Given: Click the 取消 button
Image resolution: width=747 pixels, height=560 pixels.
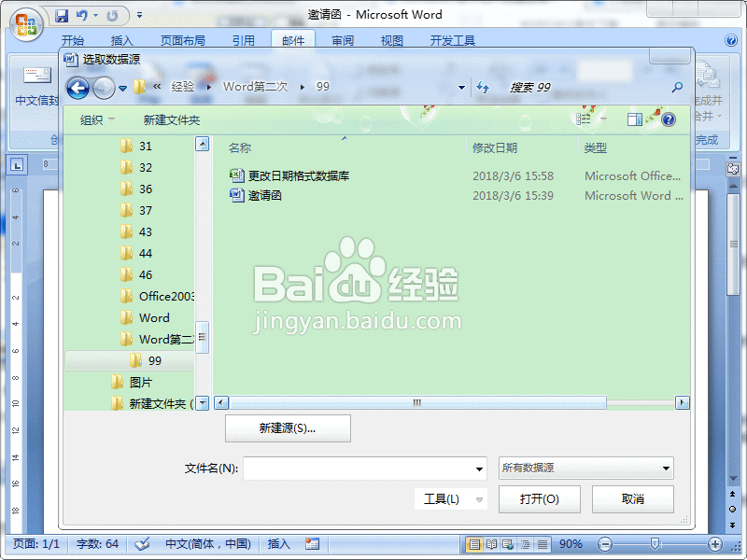Looking at the screenshot, I should (633, 499).
